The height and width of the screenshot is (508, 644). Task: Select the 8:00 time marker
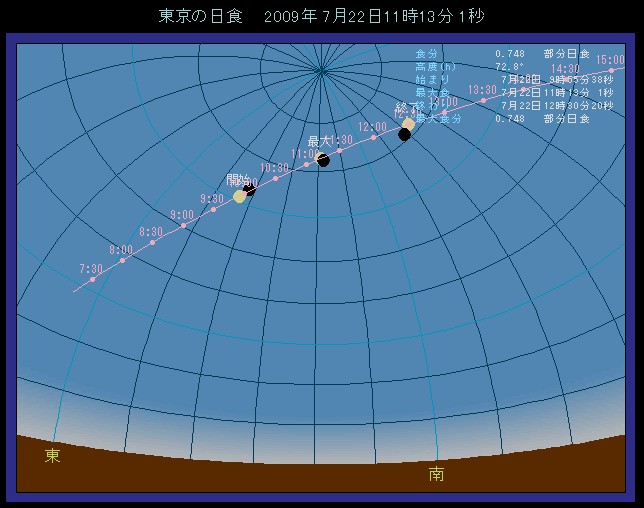(123, 261)
